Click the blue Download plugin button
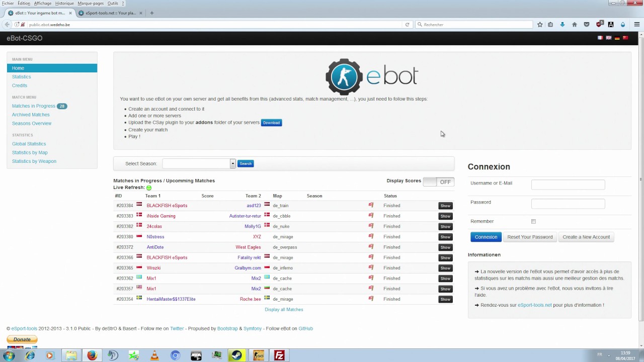Viewport: 644px width, 362px height. click(x=271, y=123)
